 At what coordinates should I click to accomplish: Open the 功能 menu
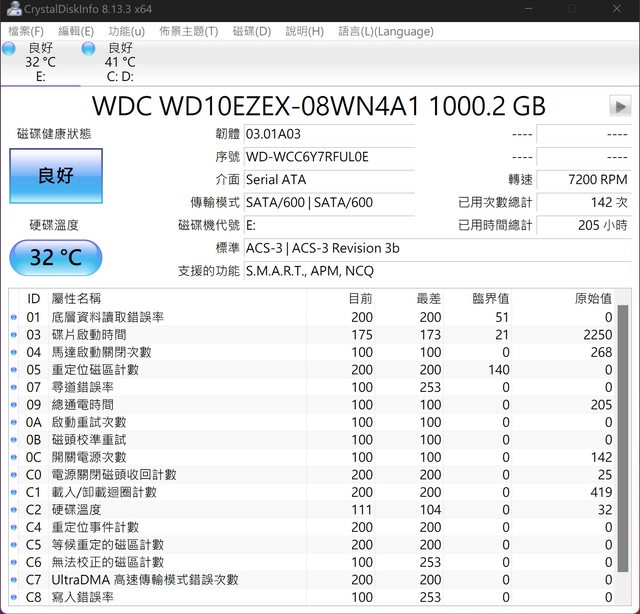126,31
